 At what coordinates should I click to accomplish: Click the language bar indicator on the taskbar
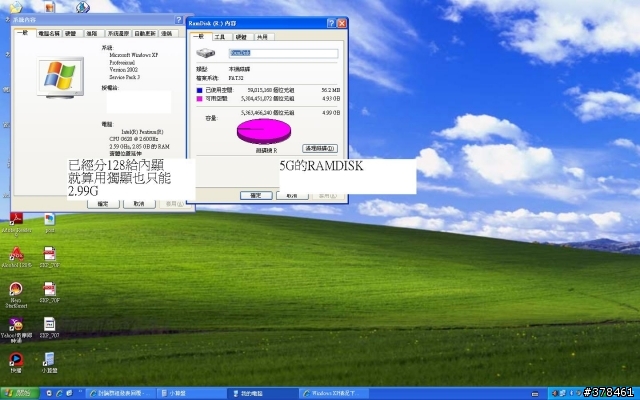[535, 394]
